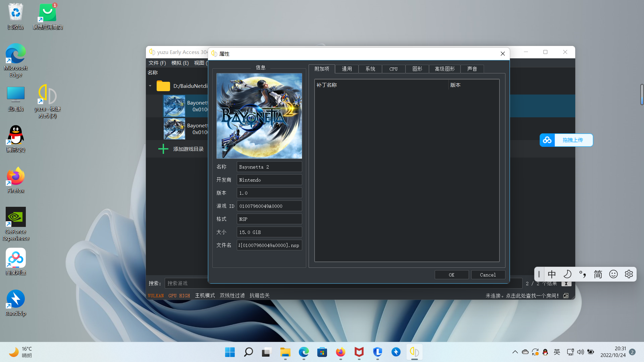Select the second Bayonetta game thumbnail
This screenshot has width=644, height=362.
[x=174, y=129]
